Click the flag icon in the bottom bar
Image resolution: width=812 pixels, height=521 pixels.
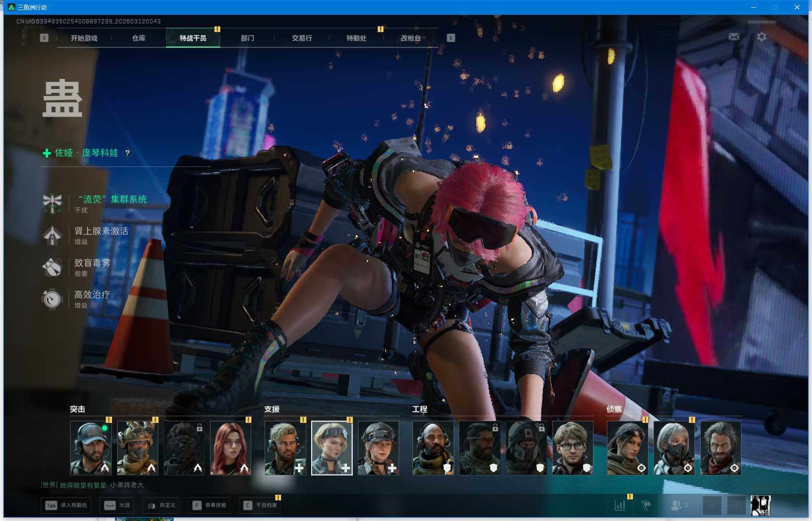[x=646, y=505]
